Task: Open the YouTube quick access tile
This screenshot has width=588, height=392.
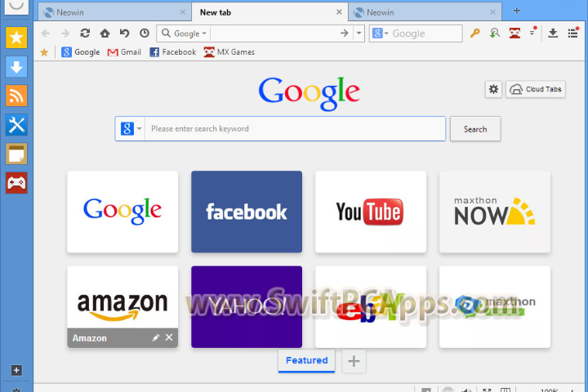Action: [371, 212]
